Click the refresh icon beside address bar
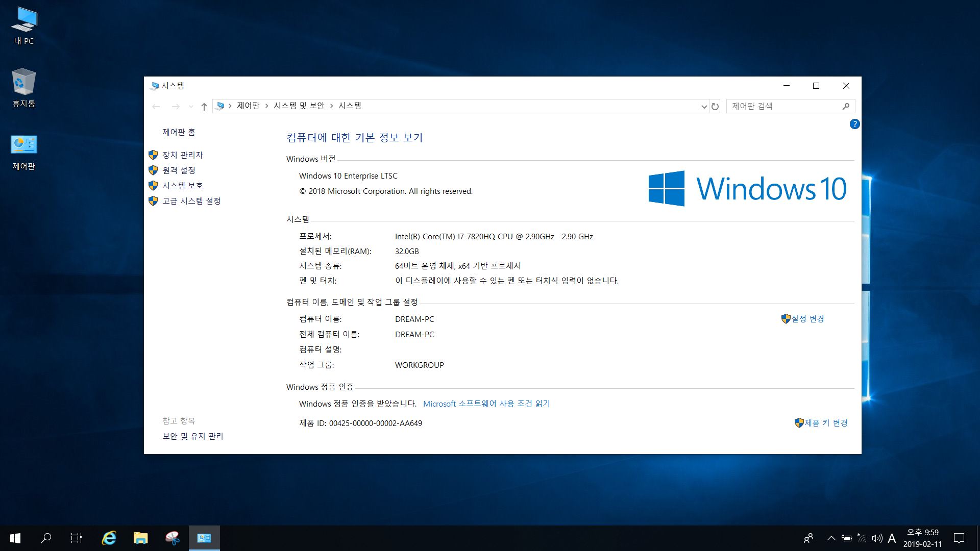This screenshot has height=551, width=980. click(715, 106)
